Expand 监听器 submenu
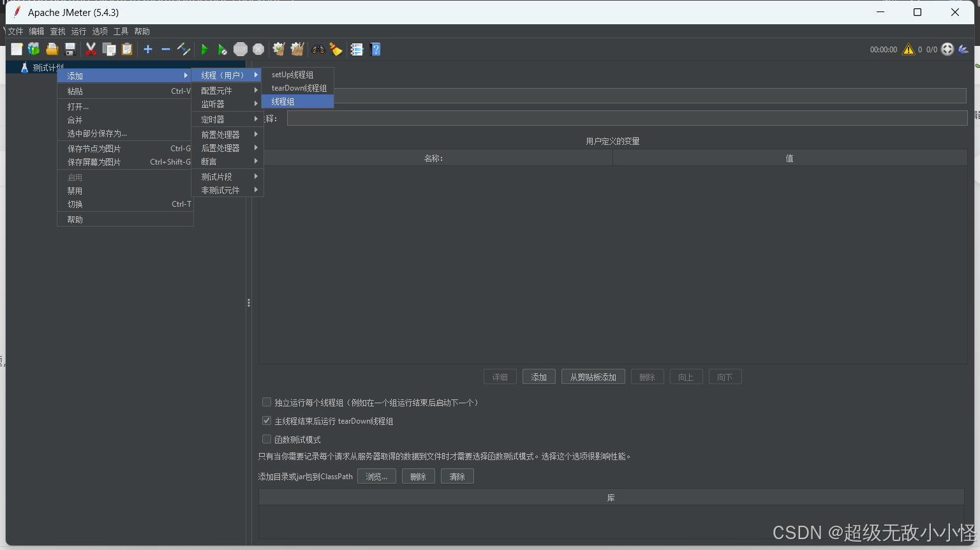Image resolution: width=980 pixels, height=550 pixels. coord(227,104)
